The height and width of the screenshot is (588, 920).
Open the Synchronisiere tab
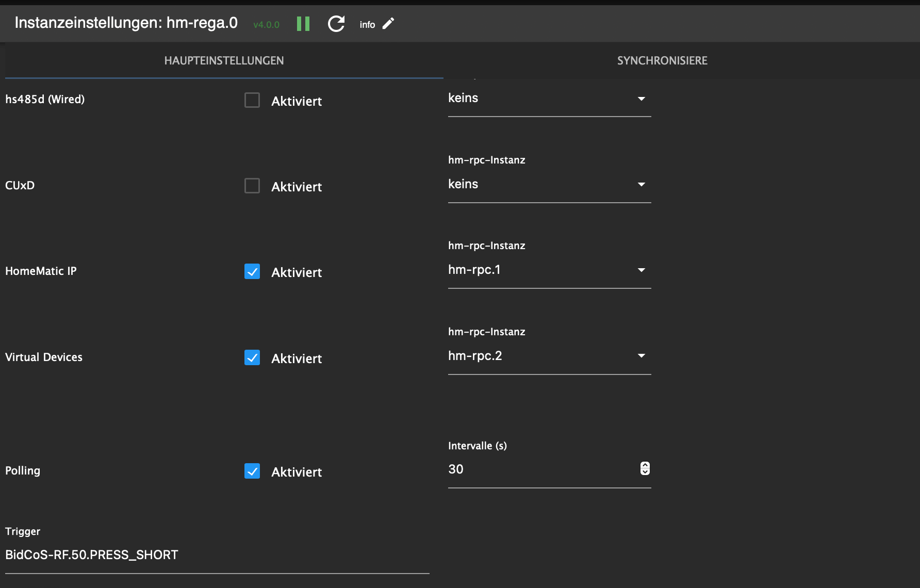pyautogui.click(x=662, y=60)
